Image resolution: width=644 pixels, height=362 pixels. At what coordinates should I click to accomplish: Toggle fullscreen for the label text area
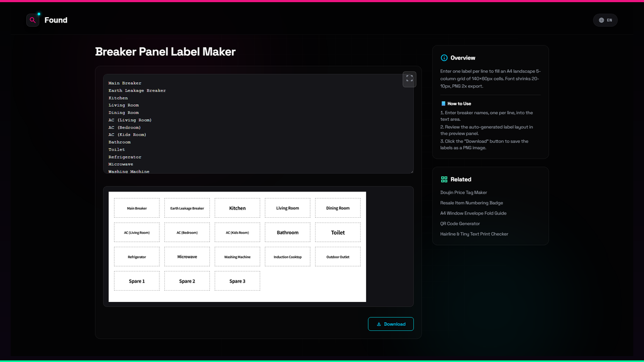409,79
